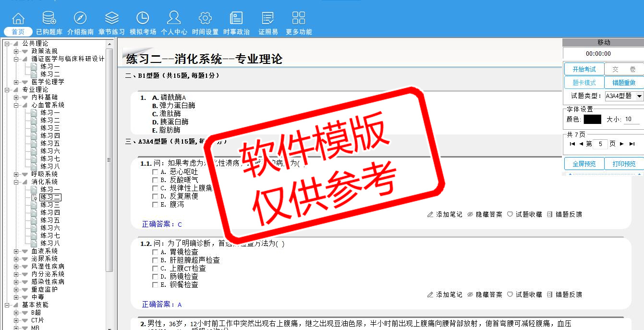Open 章节练习 layers icon
This screenshot has height=330, width=644.
pos(111,18)
